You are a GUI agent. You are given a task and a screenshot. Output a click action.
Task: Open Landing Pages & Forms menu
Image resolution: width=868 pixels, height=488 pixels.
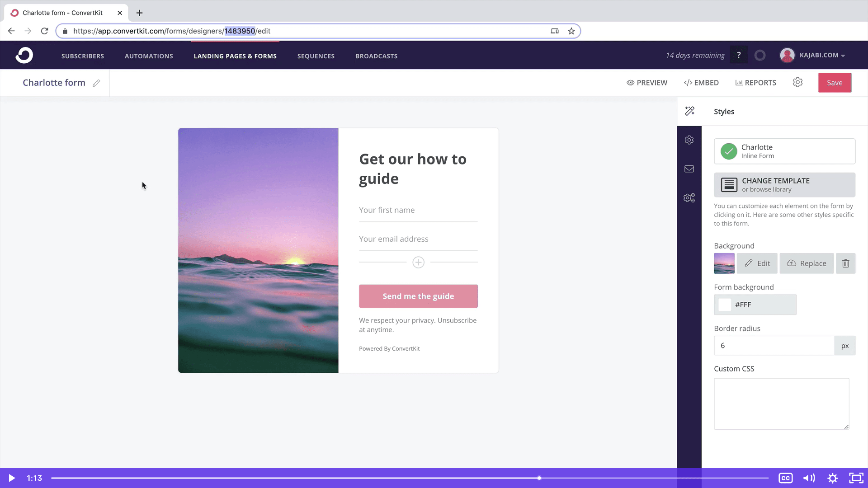[235, 56]
